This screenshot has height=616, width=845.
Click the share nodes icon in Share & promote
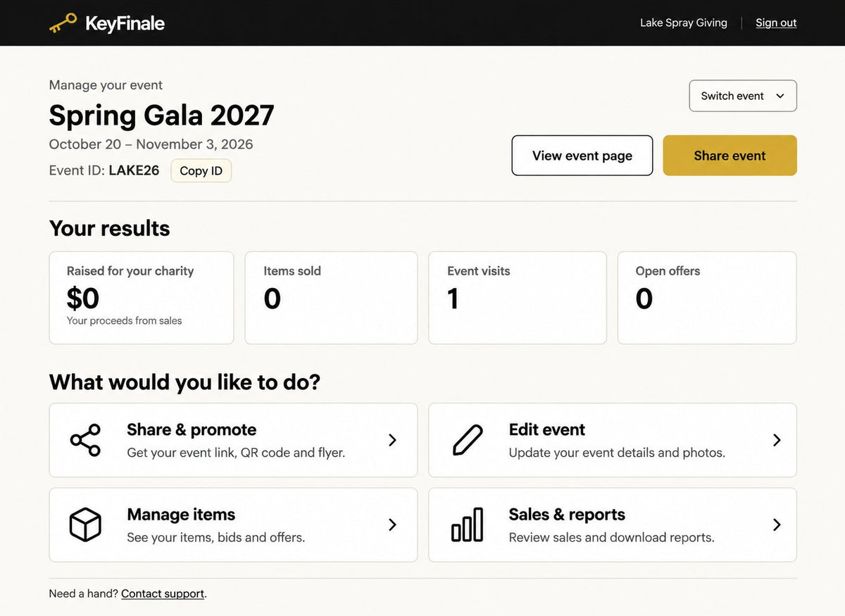click(x=85, y=440)
